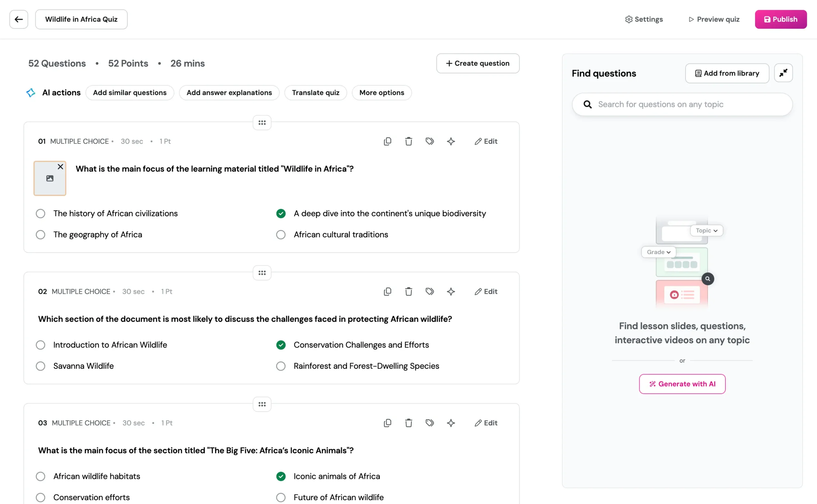Delete question 01 with trash icon
817x504 pixels.
(x=408, y=141)
